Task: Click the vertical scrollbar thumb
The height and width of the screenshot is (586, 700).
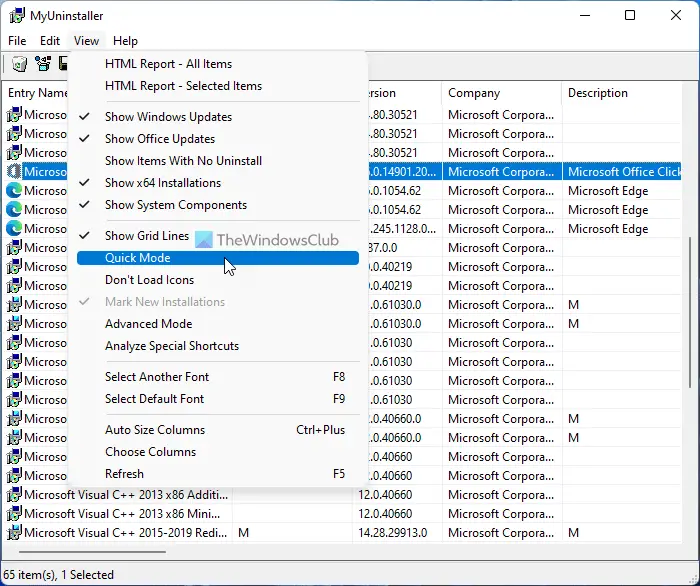Action: tap(690, 311)
